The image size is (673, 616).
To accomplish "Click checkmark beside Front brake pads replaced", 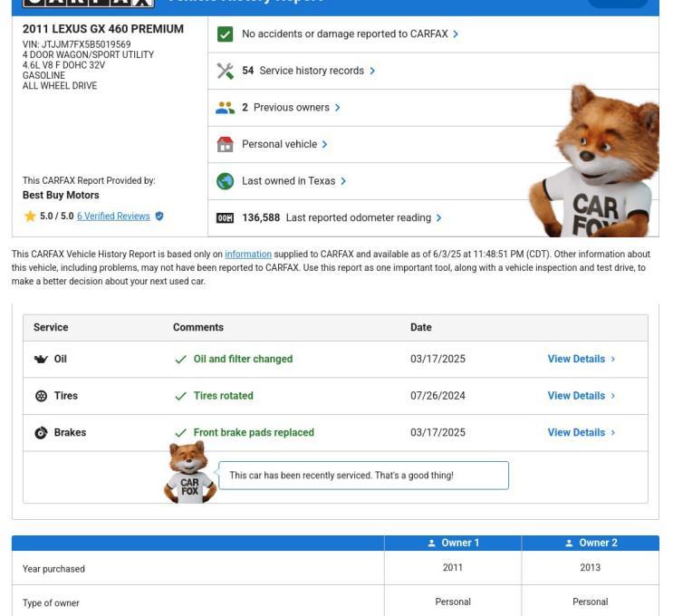I will pyautogui.click(x=180, y=433).
